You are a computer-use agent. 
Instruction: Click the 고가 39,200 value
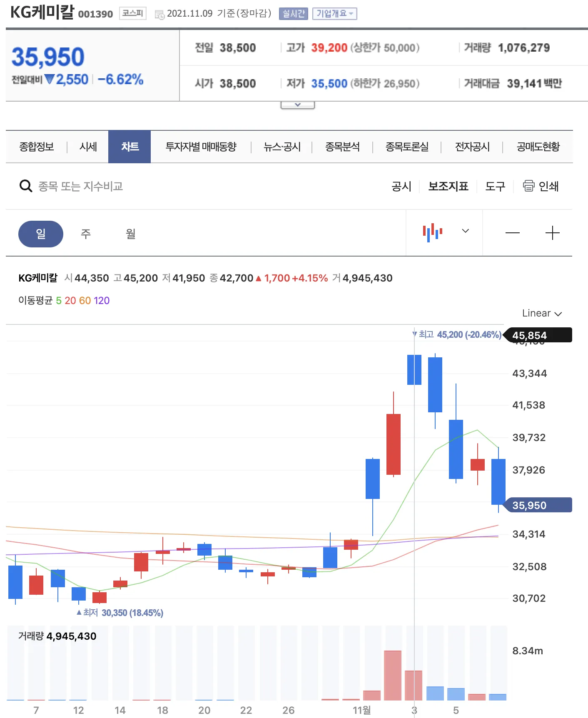tap(329, 48)
